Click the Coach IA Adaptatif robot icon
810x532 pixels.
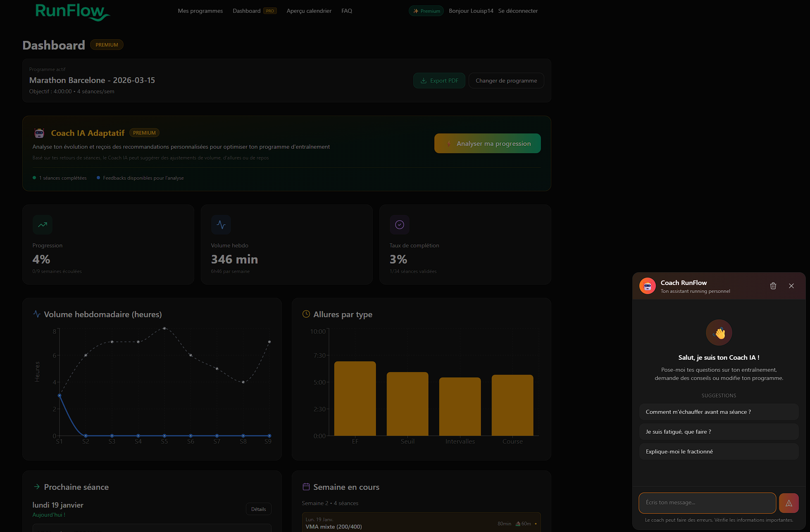point(39,133)
